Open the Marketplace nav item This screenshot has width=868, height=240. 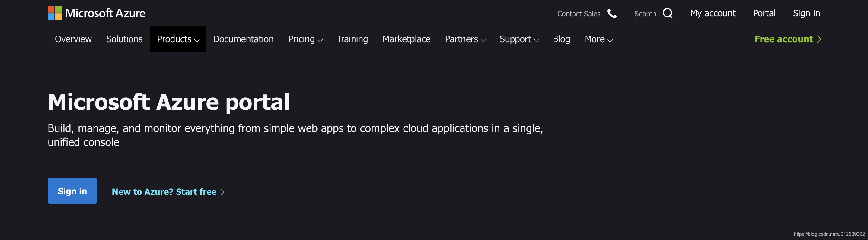406,39
